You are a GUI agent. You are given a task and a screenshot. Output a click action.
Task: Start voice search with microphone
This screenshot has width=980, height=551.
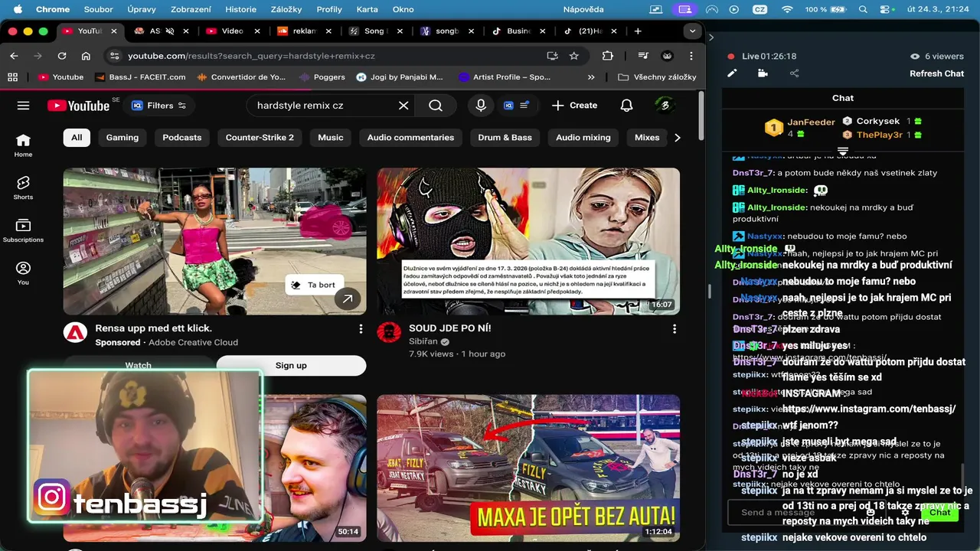pyautogui.click(x=481, y=106)
